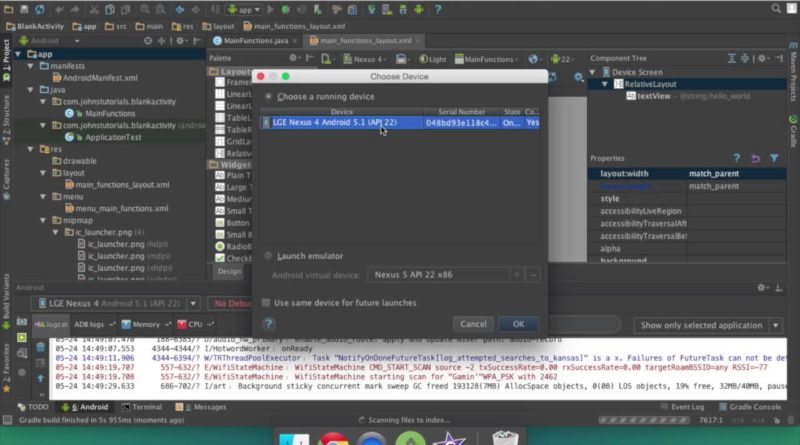Check Use same device for future launches

pos(266,303)
